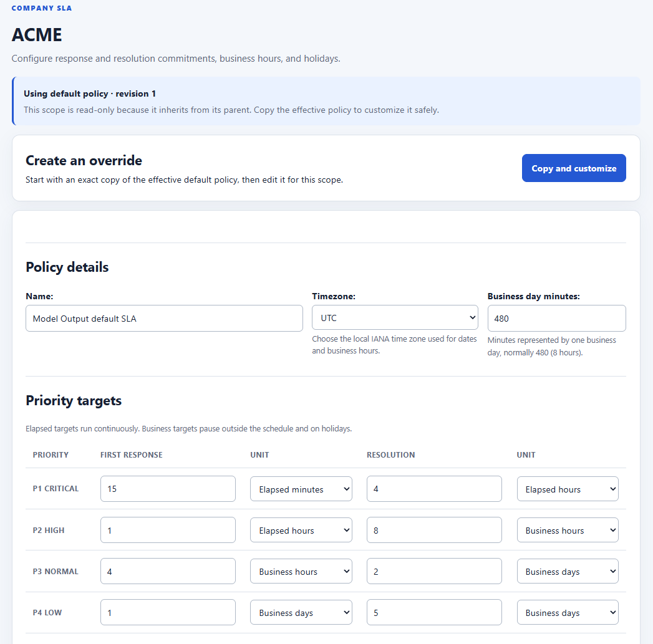The height and width of the screenshot is (644, 653).
Task: Expand P2 High first response unit dropdown
Action: click(x=301, y=530)
